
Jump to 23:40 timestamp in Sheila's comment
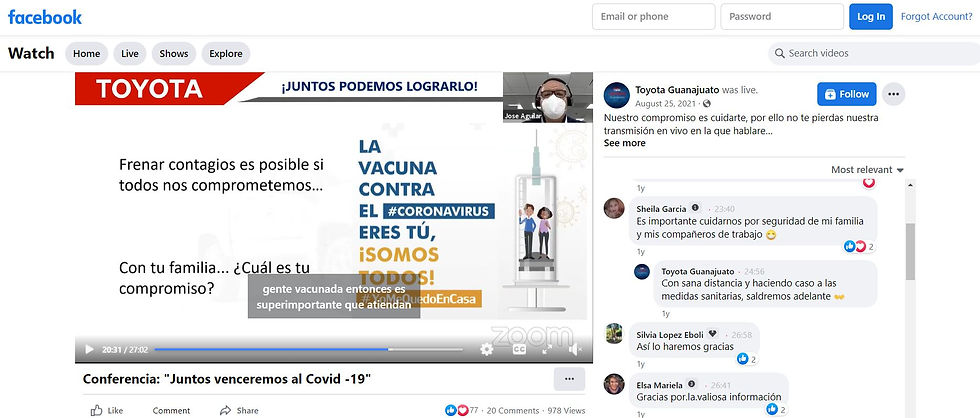coord(724,209)
